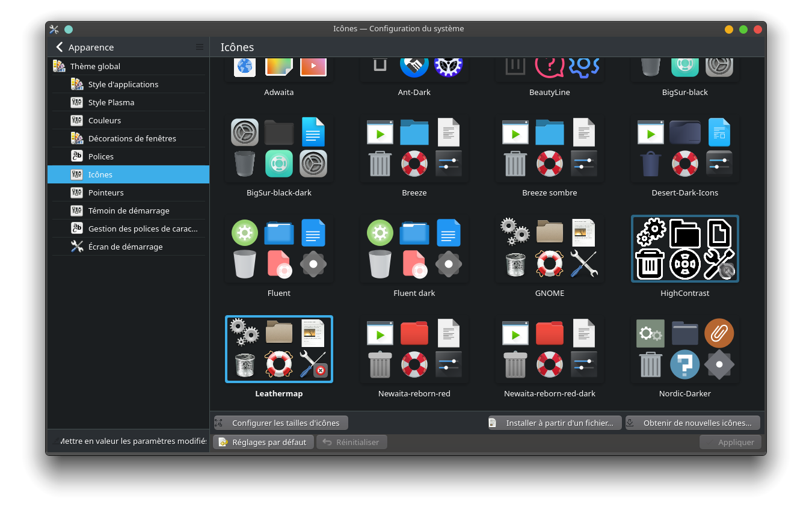
Task: Select the BeautyLine icon theme
Action: (x=550, y=77)
